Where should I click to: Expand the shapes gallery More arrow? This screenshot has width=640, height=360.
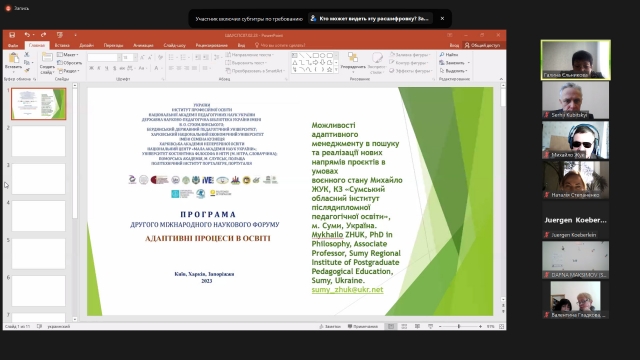point(336,70)
